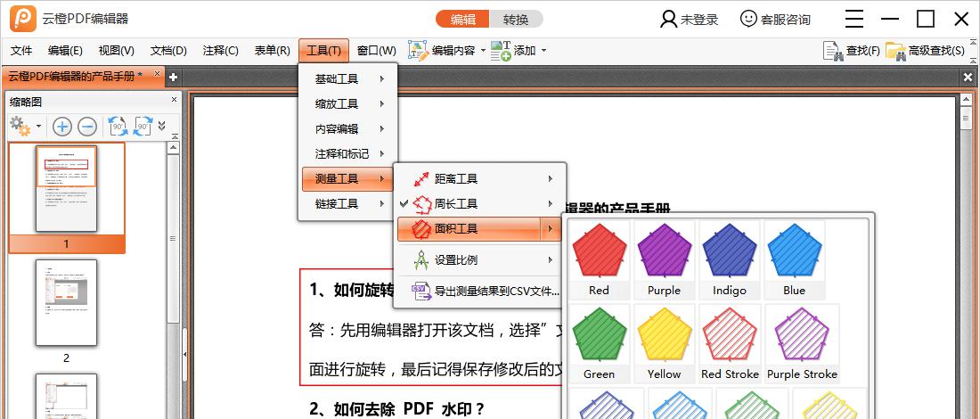Image resolution: width=980 pixels, height=419 pixels.
Task: Click the 编辑内容 edit content icon
Action: coord(419,51)
